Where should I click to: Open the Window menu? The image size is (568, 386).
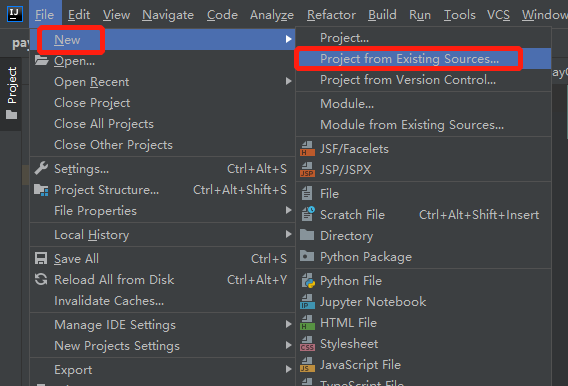[x=544, y=14]
